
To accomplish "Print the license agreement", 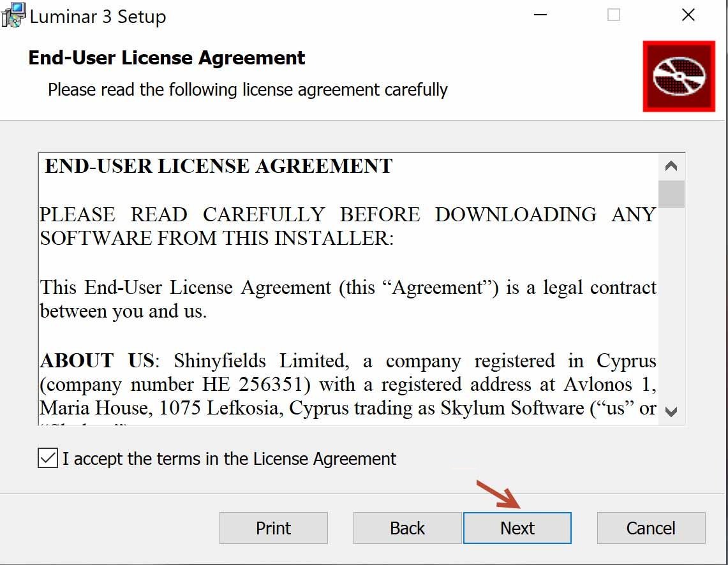I will [274, 528].
